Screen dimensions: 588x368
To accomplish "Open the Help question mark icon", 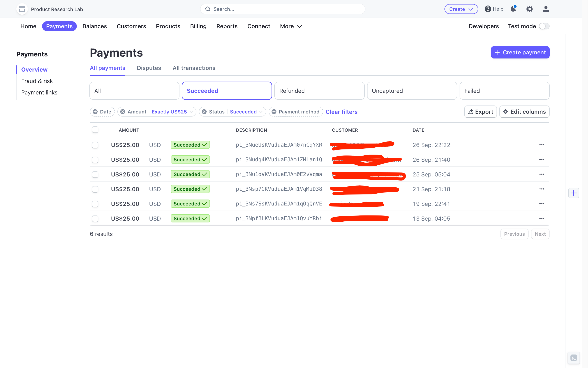I will [488, 9].
